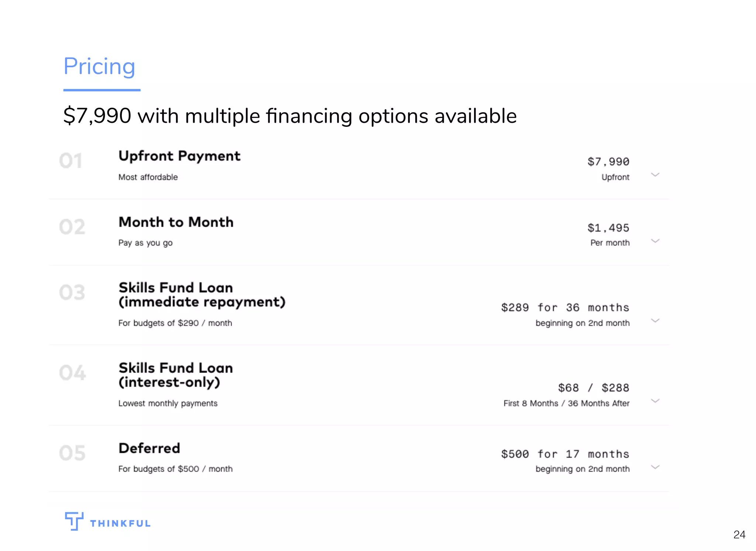This screenshot has height=551, width=756.
Task: Click the $500 for 17 months price
Action: 565,454
